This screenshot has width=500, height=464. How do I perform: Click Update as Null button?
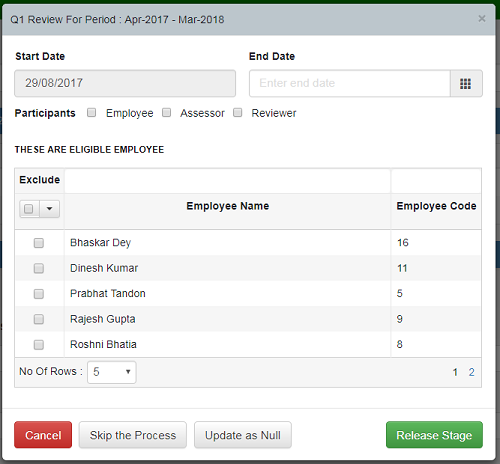pos(243,435)
